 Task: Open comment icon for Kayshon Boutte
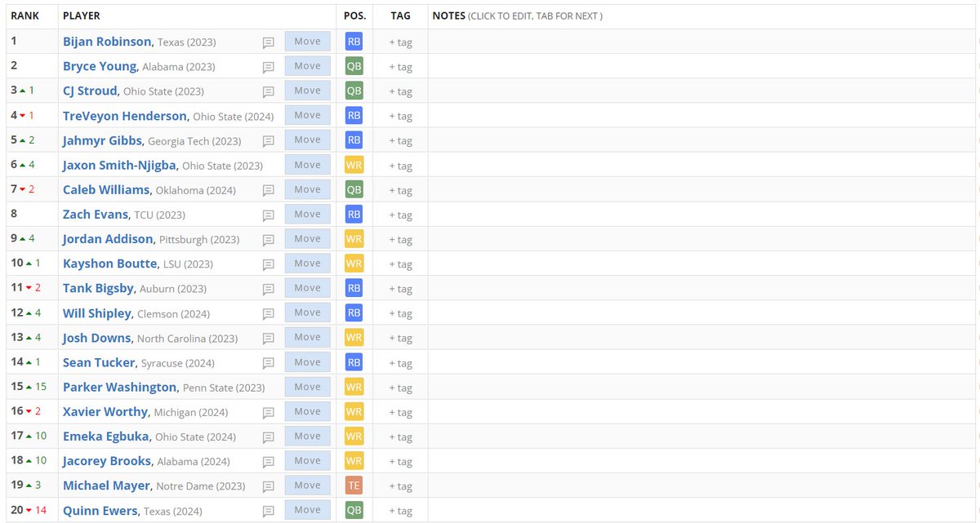[x=269, y=264]
